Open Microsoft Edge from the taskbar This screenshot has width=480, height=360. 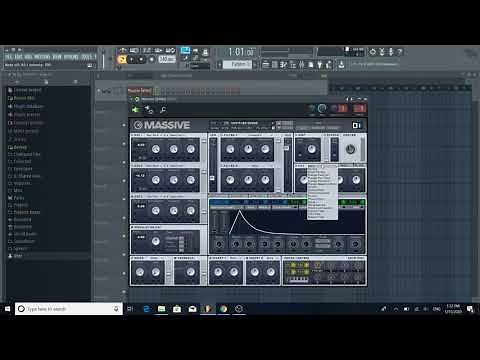click(x=146, y=309)
